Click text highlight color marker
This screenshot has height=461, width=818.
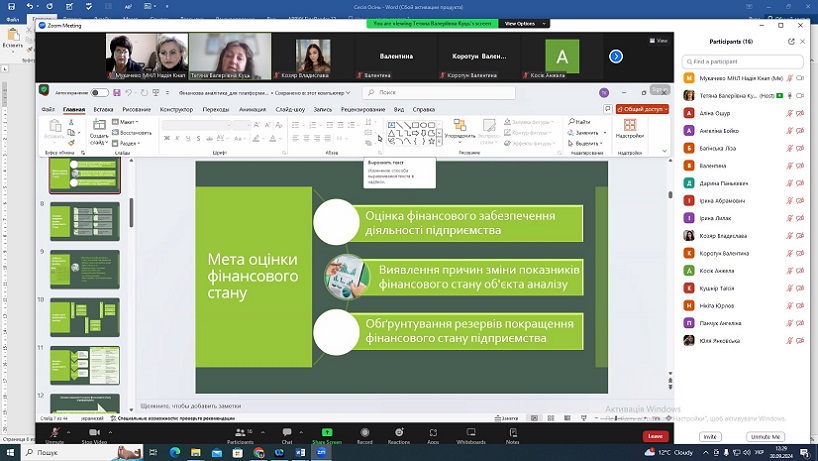tap(256, 138)
